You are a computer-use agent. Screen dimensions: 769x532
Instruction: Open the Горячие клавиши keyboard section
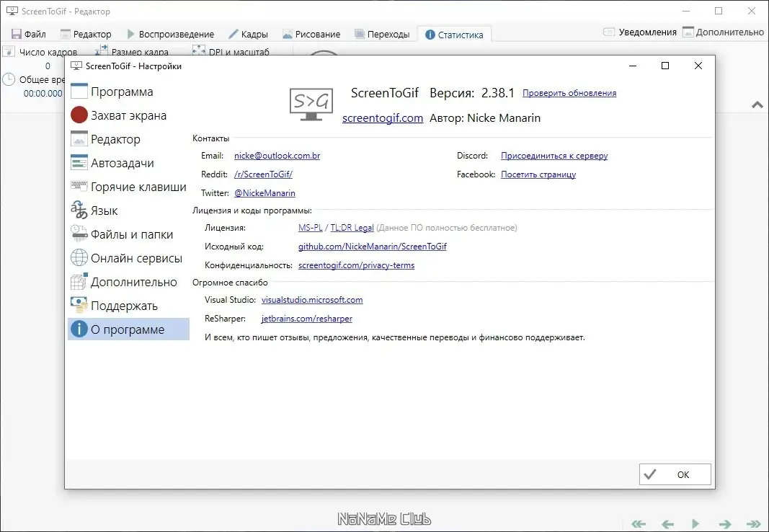[128, 187]
